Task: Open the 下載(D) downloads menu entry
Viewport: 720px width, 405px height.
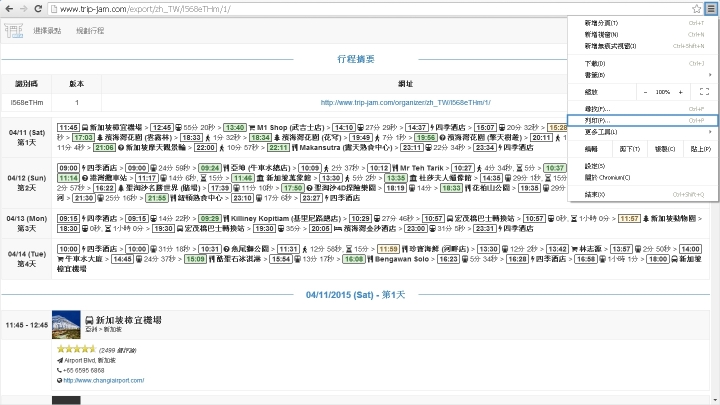Action: 643,63
